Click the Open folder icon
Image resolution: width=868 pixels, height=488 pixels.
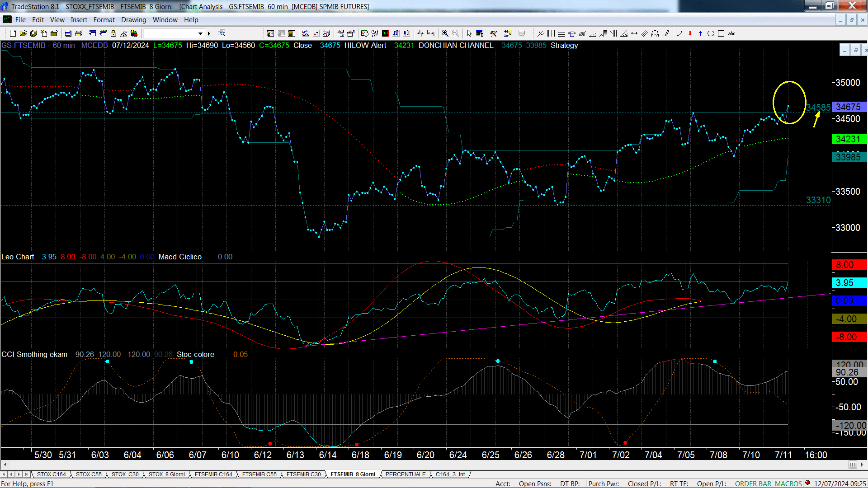[x=23, y=33]
